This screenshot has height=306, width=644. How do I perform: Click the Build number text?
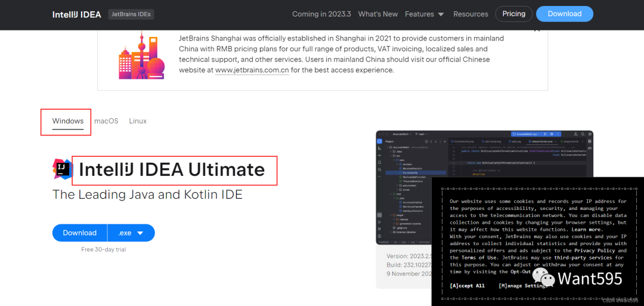[408, 264]
